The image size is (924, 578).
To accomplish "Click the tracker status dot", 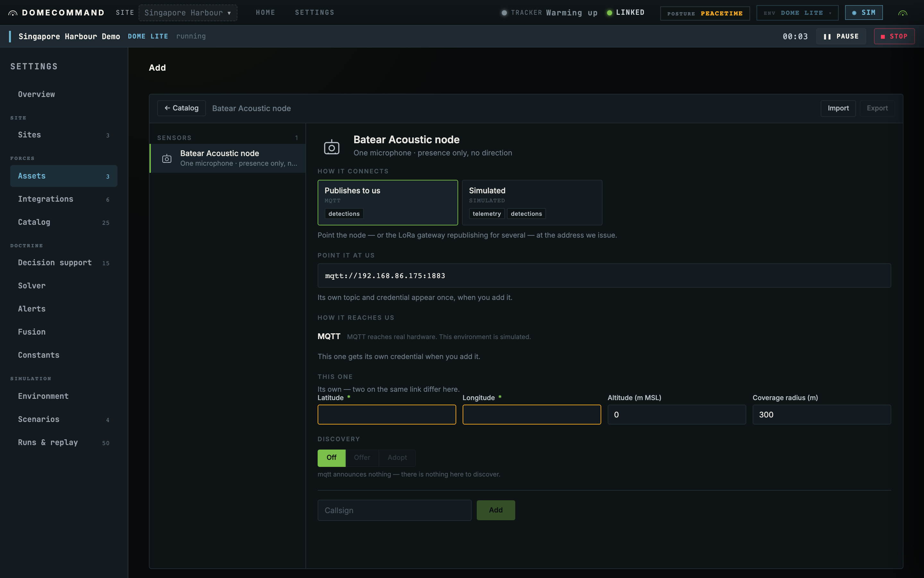I will (504, 13).
